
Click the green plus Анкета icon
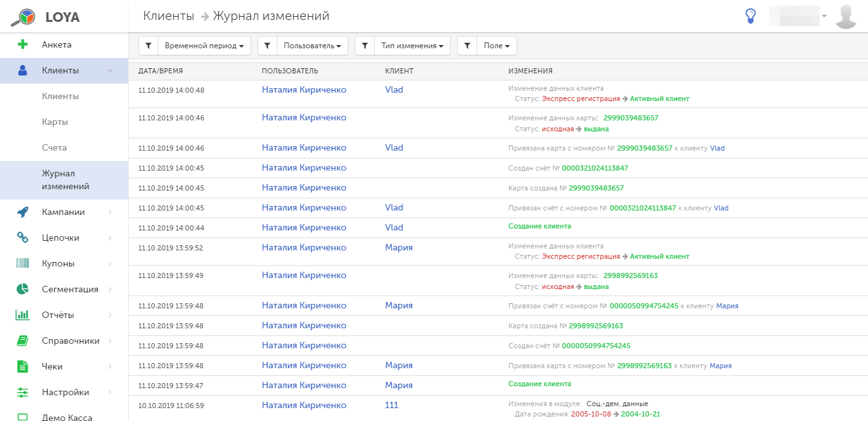tap(23, 45)
